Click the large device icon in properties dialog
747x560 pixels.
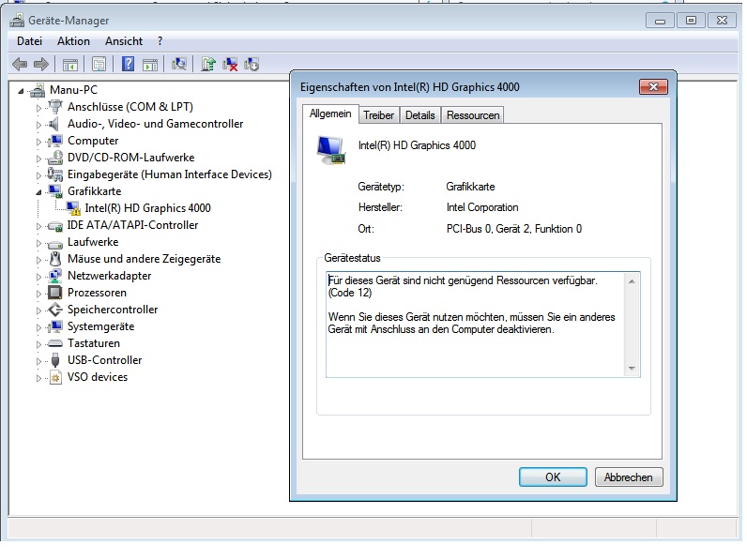(x=330, y=150)
